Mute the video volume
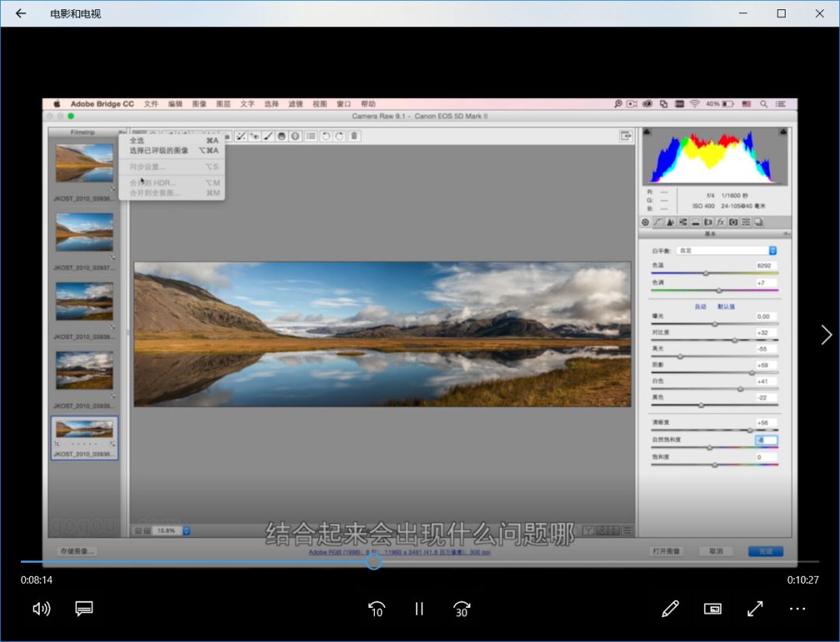Viewport: 840px width, 642px height. [41, 609]
